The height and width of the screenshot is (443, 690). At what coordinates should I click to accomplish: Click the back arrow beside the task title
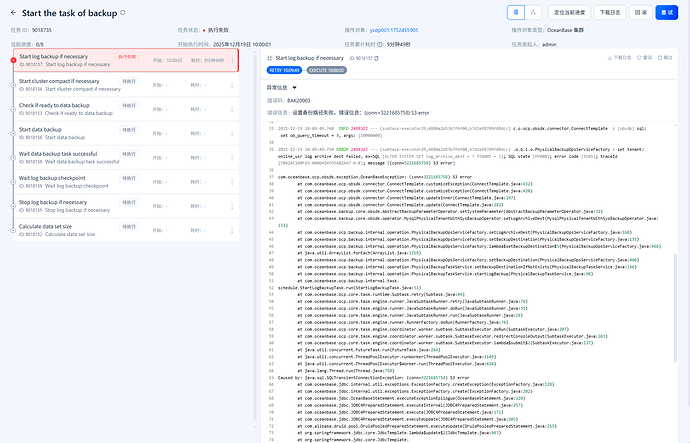12,12
